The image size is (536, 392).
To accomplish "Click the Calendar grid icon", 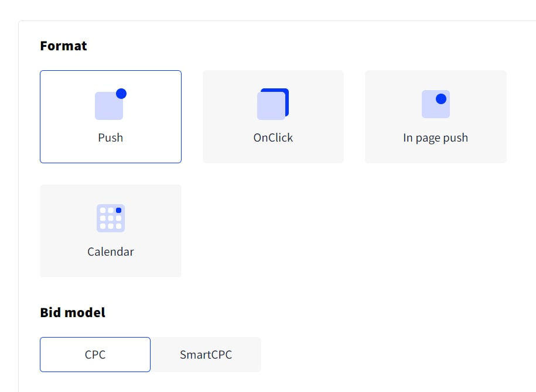I will (111, 218).
